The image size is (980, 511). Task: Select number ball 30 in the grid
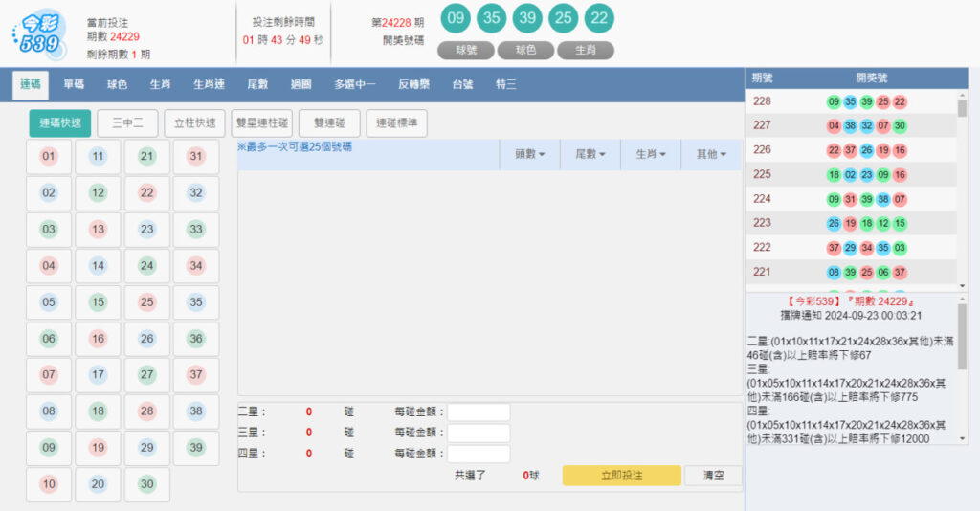tap(146, 484)
